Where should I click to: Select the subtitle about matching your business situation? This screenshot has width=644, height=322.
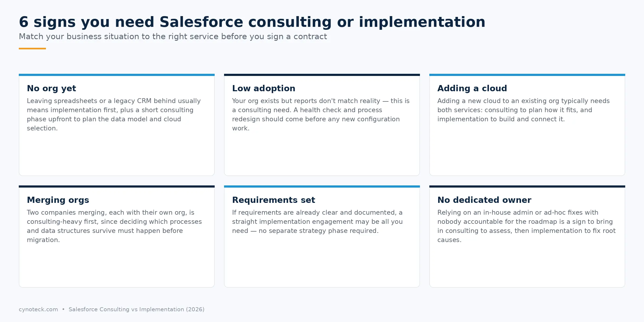(173, 36)
